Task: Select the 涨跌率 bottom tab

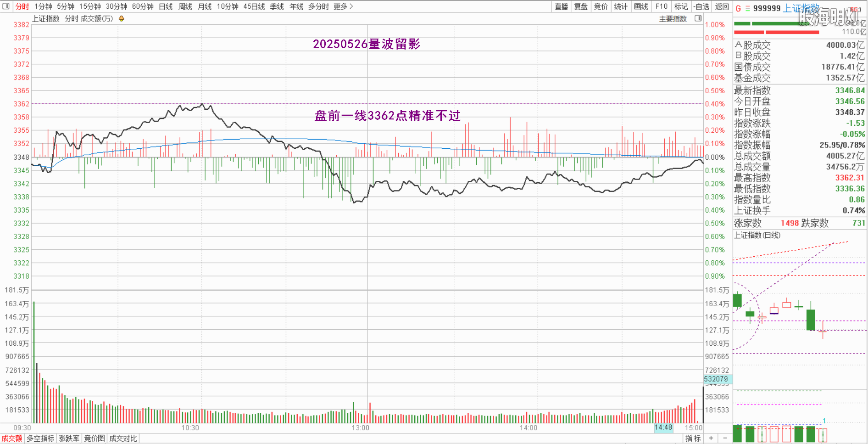Action: tap(69, 438)
